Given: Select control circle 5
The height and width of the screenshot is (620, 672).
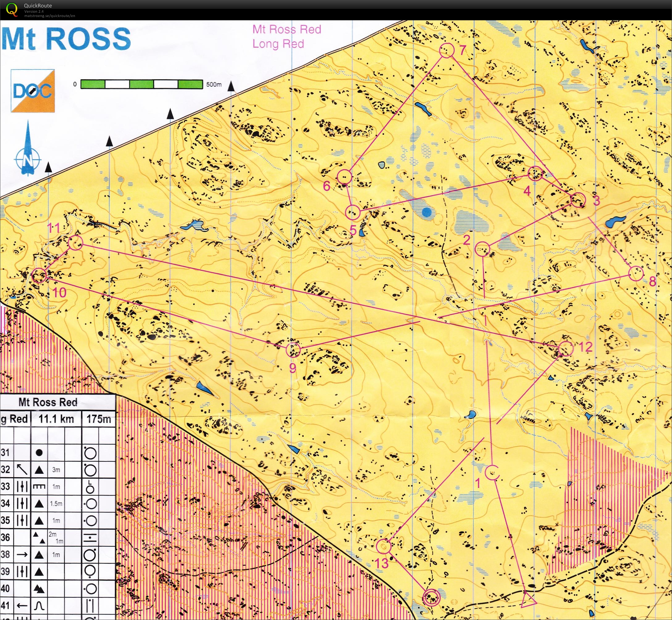Looking at the screenshot, I should [x=353, y=212].
